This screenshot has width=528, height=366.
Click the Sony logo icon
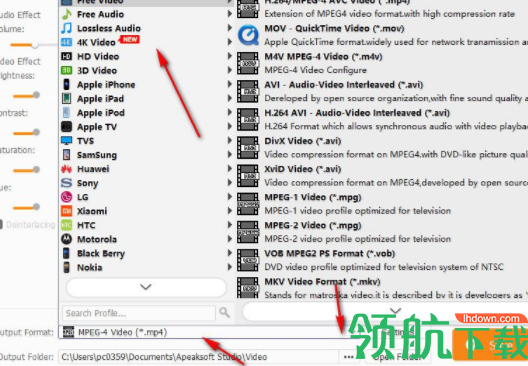pyautogui.click(x=66, y=183)
